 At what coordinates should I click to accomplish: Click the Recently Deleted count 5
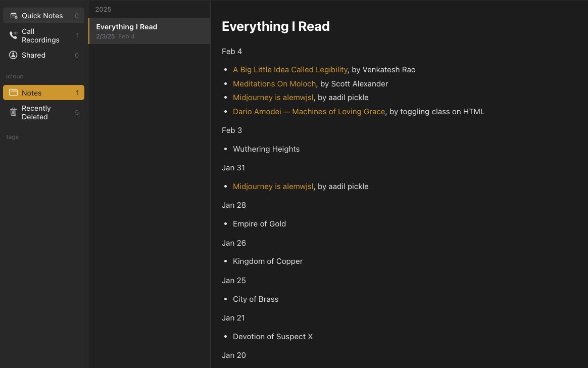[x=76, y=113]
